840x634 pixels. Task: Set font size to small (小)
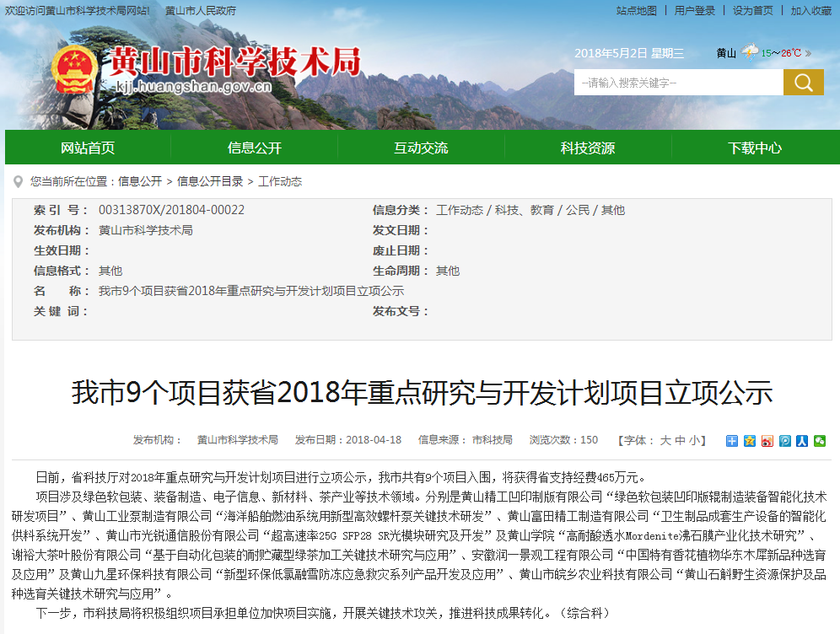pyautogui.click(x=693, y=440)
